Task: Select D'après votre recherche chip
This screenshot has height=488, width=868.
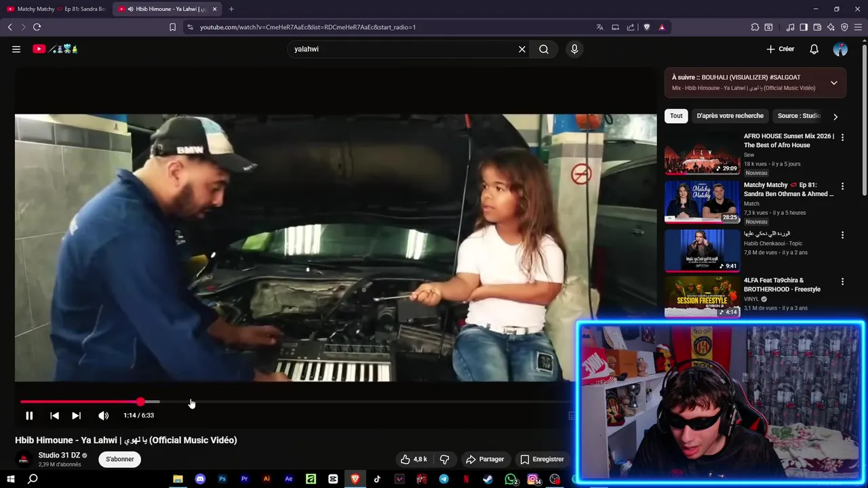Action: [x=730, y=116]
